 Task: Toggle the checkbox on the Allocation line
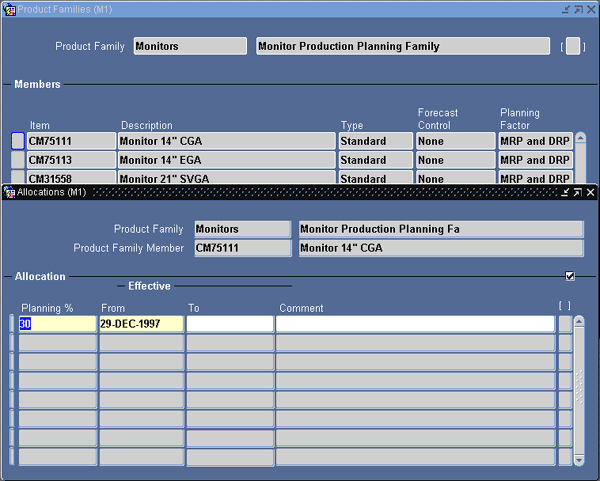coord(570,276)
